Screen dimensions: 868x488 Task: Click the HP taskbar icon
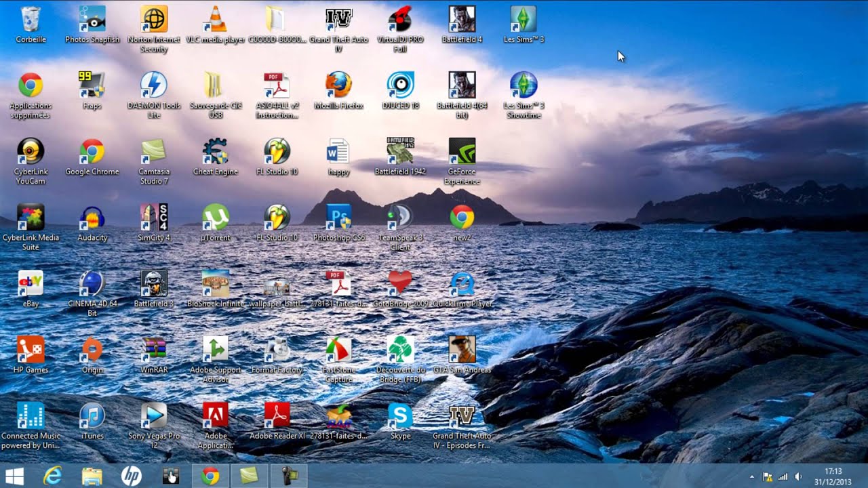(132, 476)
